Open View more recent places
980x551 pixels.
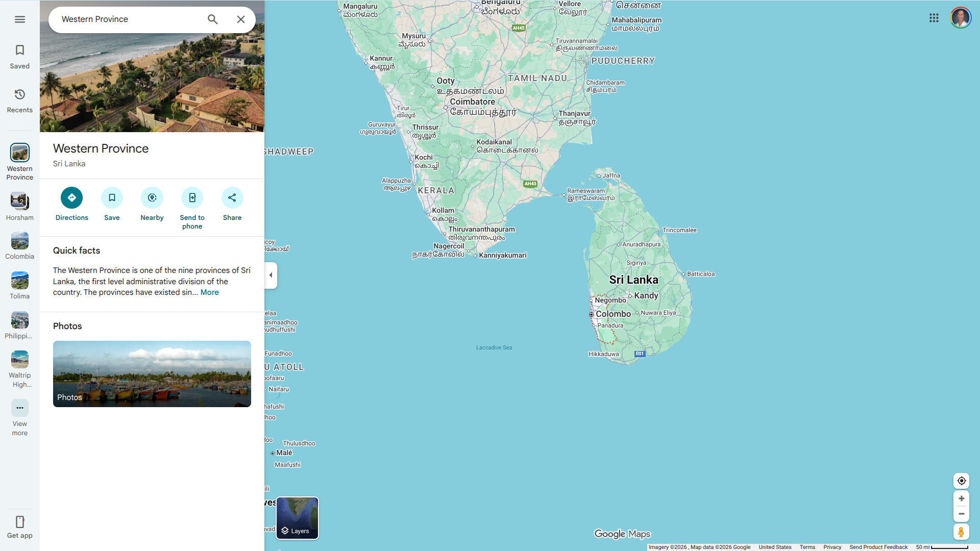19,408
